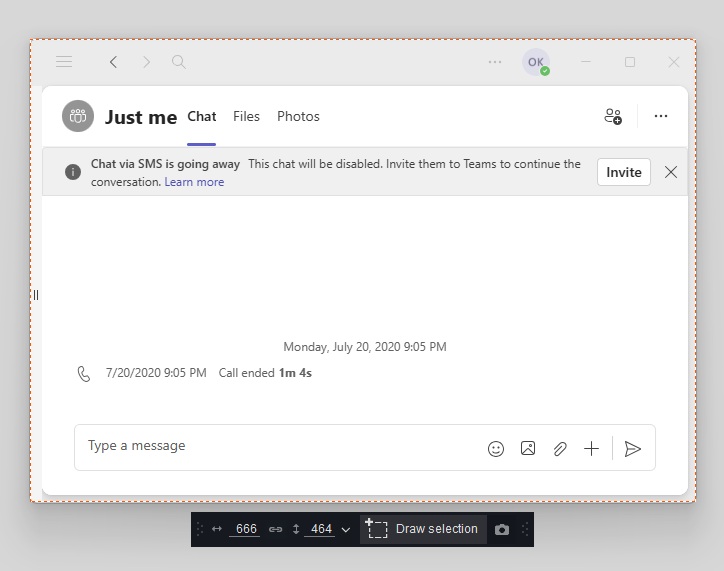
Task: Click the phone icon by the ended call
Action: click(x=84, y=373)
